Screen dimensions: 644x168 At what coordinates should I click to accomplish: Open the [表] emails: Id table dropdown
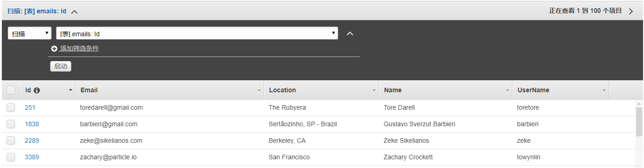197,34
